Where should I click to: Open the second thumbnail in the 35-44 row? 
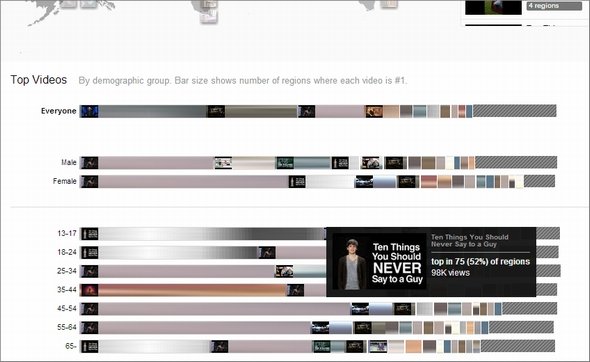[295, 290]
